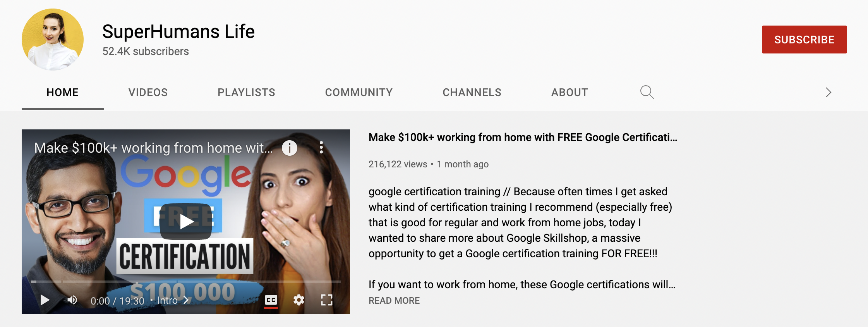Expand description with READ MORE
Image resolution: width=868 pixels, height=327 pixels.
pyautogui.click(x=394, y=301)
